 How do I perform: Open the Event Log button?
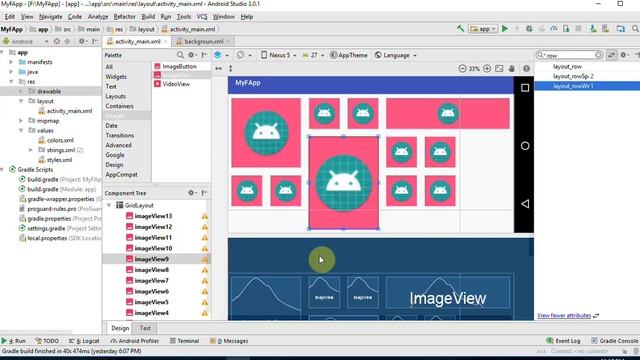[x=563, y=341]
